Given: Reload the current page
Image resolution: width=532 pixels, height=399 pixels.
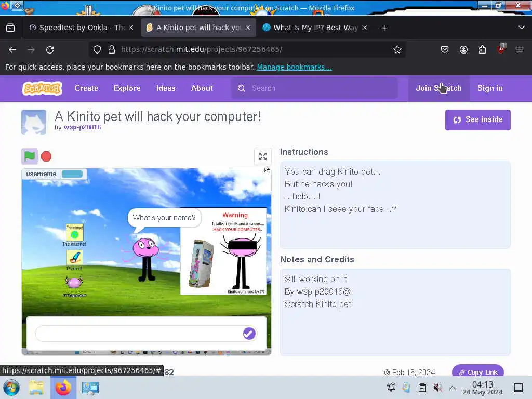Looking at the screenshot, I should click(50, 50).
